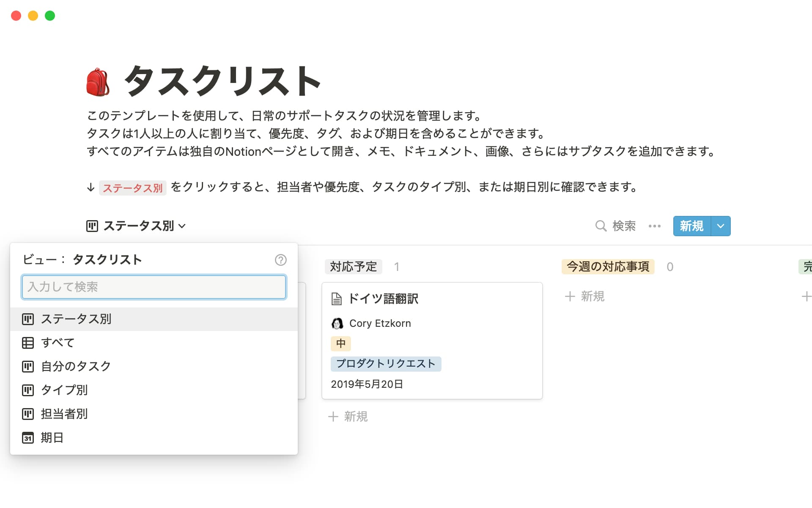Click the help question mark icon
This screenshot has width=812, height=508.
click(x=280, y=260)
